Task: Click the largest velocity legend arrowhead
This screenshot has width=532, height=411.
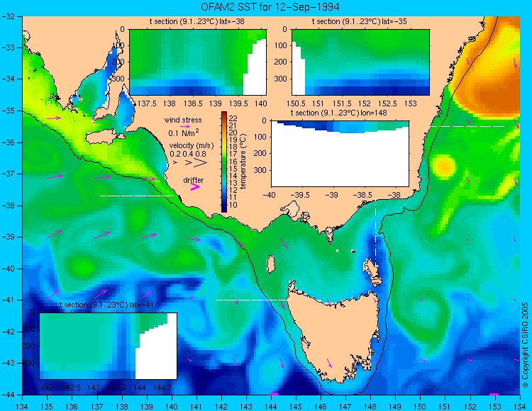Action: click(200, 163)
